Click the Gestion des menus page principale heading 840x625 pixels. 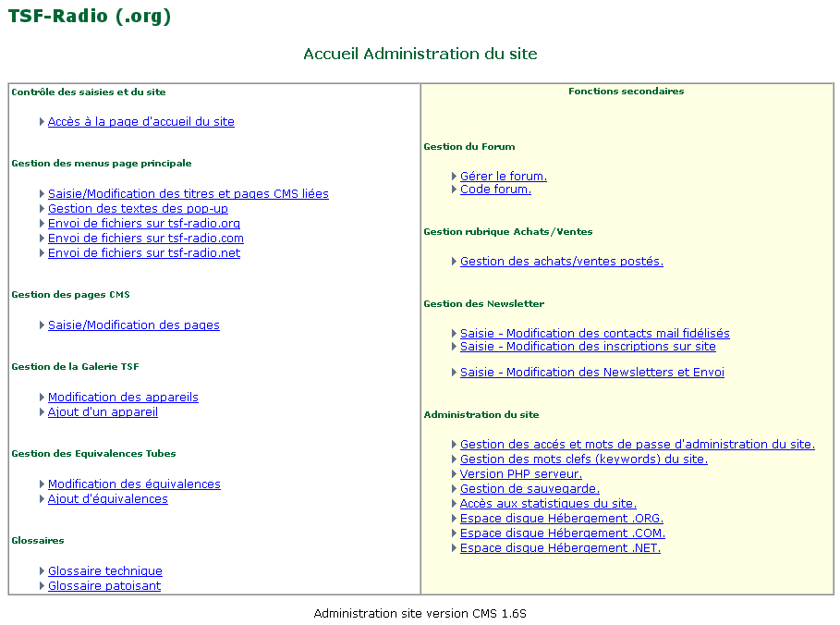102,164
